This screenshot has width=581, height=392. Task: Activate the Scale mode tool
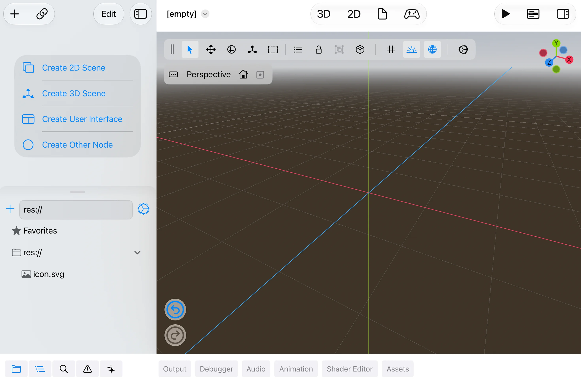pyautogui.click(x=252, y=50)
